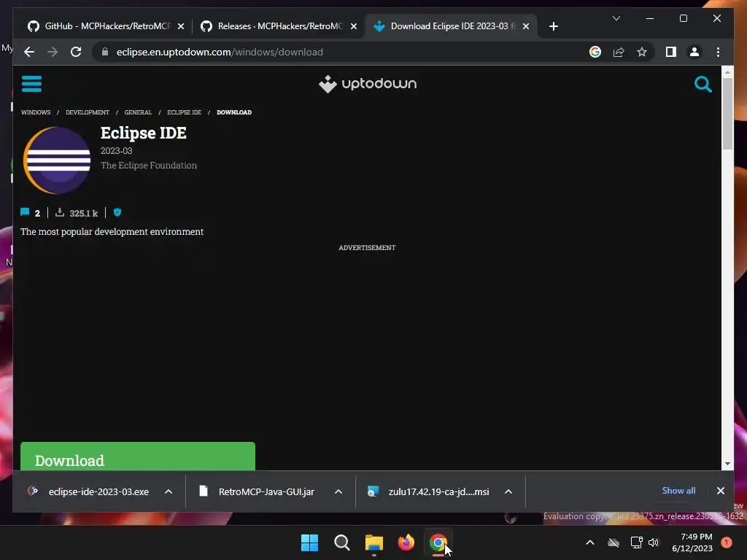The image size is (747, 560).
Task: Click the address bar URL
Action: (220, 52)
